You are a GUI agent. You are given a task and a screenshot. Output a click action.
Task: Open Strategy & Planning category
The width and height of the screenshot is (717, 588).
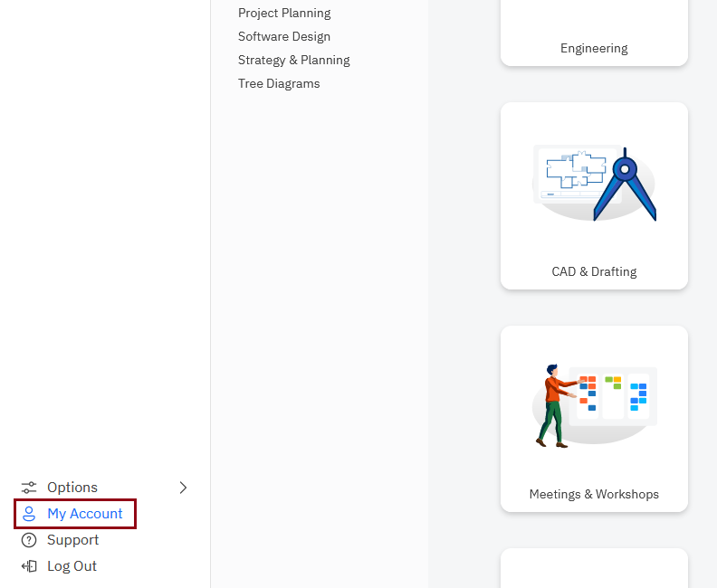click(294, 60)
